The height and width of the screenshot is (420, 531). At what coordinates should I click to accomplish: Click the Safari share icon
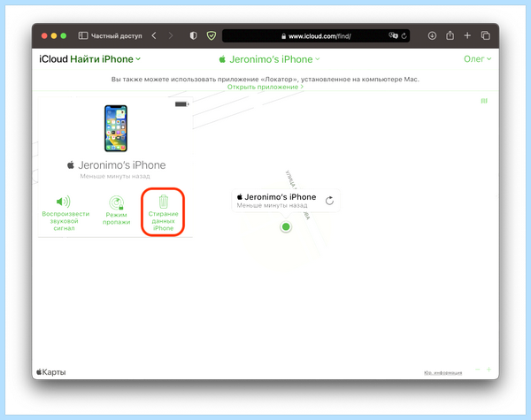click(450, 35)
